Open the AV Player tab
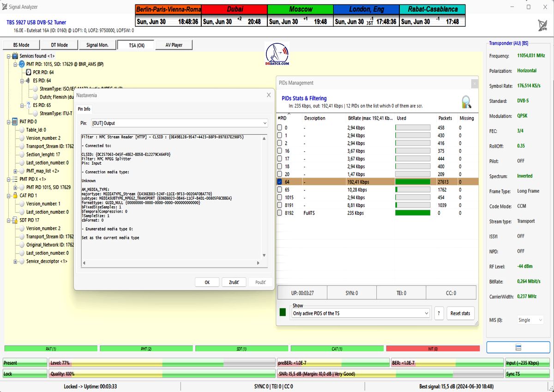 (174, 45)
